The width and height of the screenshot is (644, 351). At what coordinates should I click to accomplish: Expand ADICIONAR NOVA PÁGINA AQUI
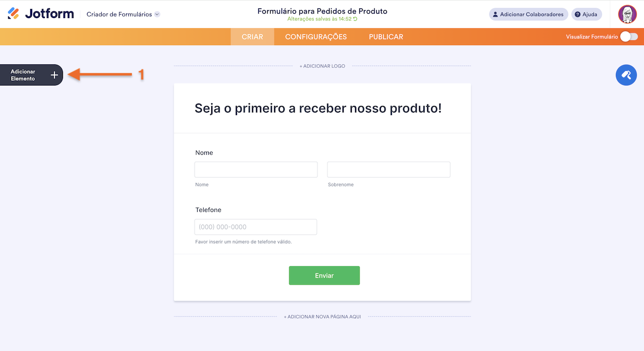click(x=322, y=316)
